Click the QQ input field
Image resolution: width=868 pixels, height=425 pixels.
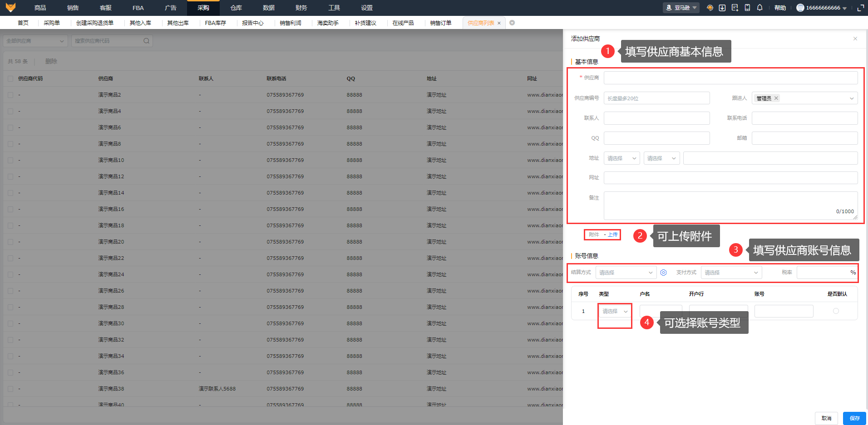656,138
